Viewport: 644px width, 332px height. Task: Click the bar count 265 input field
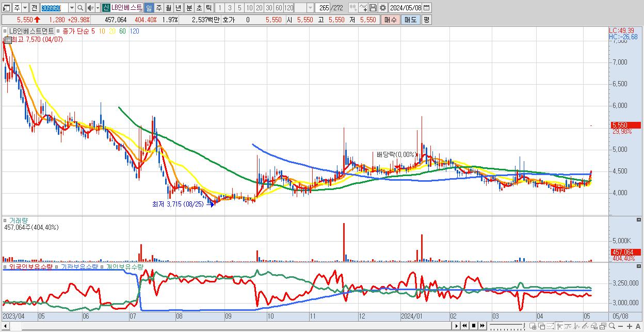point(323,8)
